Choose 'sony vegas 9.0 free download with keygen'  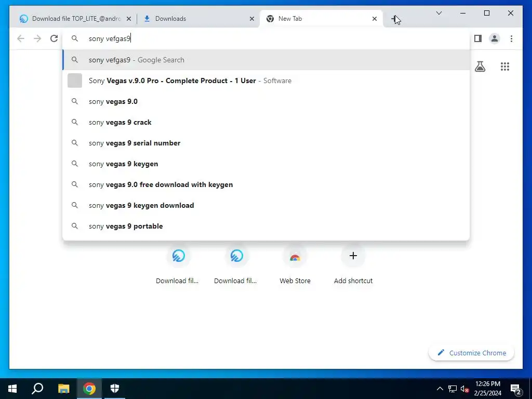pyautogui.click(x=266, y=184)
